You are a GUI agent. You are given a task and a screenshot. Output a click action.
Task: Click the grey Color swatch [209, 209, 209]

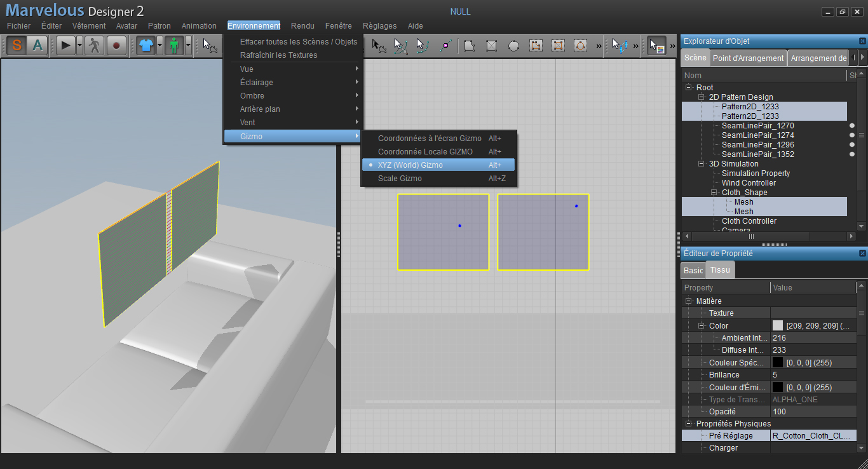pos(778,325)
